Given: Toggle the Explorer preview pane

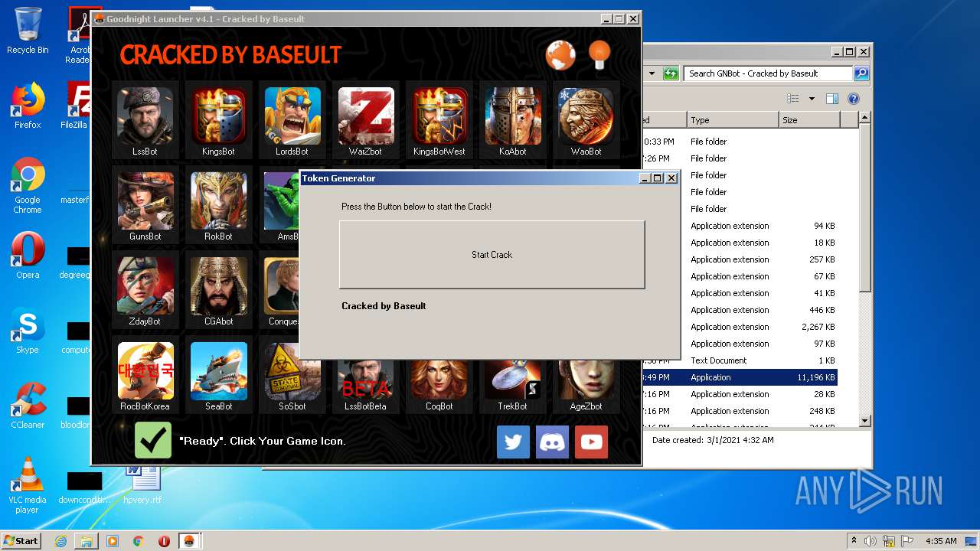Looking at the screenshot, I should 832,99.
